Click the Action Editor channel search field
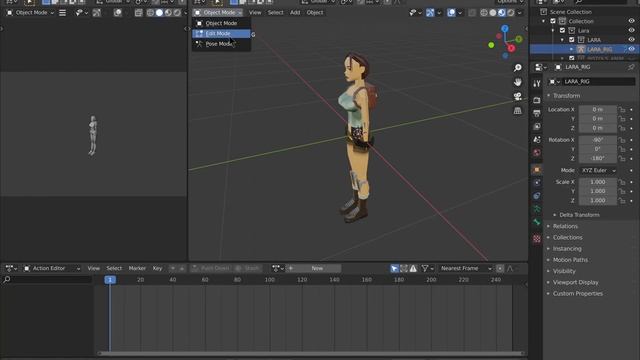640x360 pixels. [47, 280]
